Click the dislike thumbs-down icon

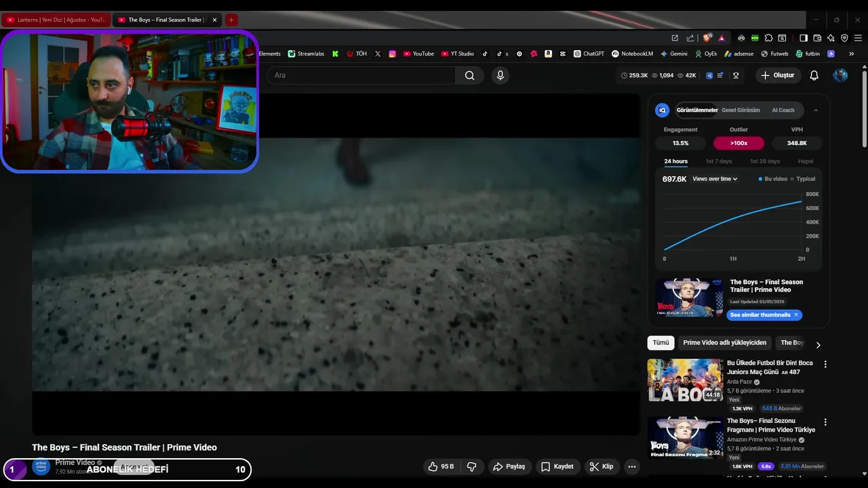(x=472, y=466)
